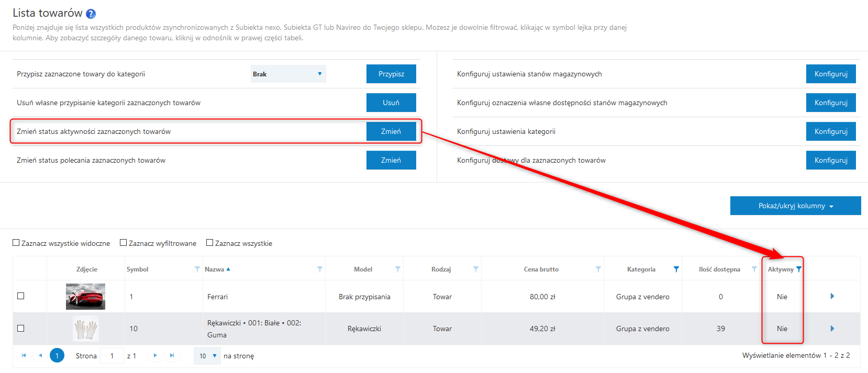868x373 pixels.
Task: Sort by Rodzaj column header
Action: point(441,269)
